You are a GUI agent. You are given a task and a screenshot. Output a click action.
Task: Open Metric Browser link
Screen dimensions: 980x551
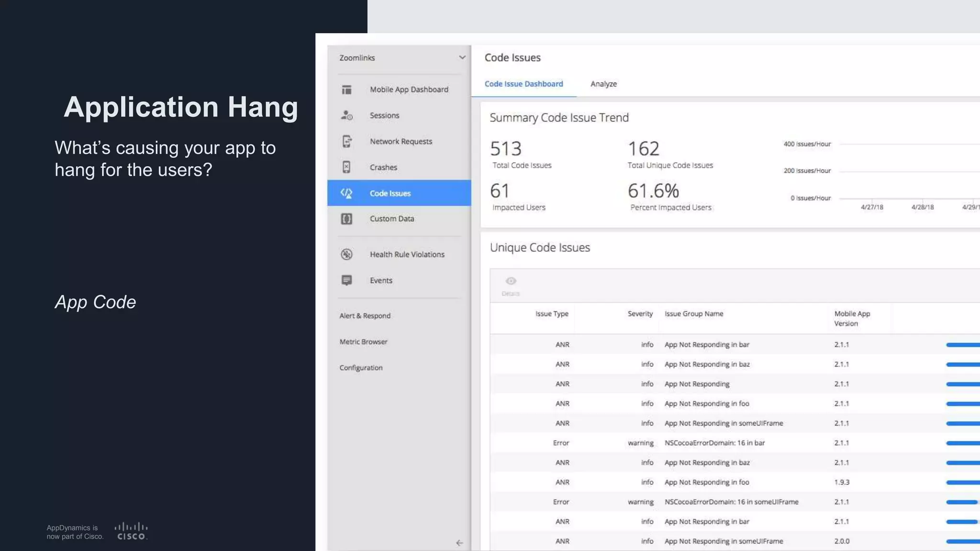coord(363,342)
